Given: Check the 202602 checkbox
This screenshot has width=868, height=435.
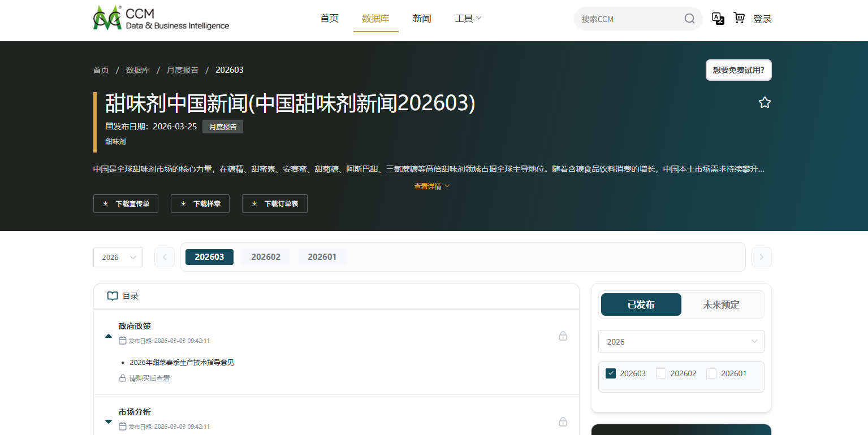Looking at the screenshot, I should coord(660,373).
